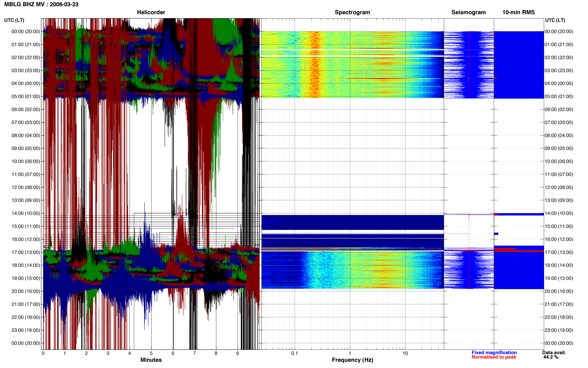Viewport: 588px width, 368px height.
Task: Click left time label 20:00 (16:00)
Action: (26, 291)
